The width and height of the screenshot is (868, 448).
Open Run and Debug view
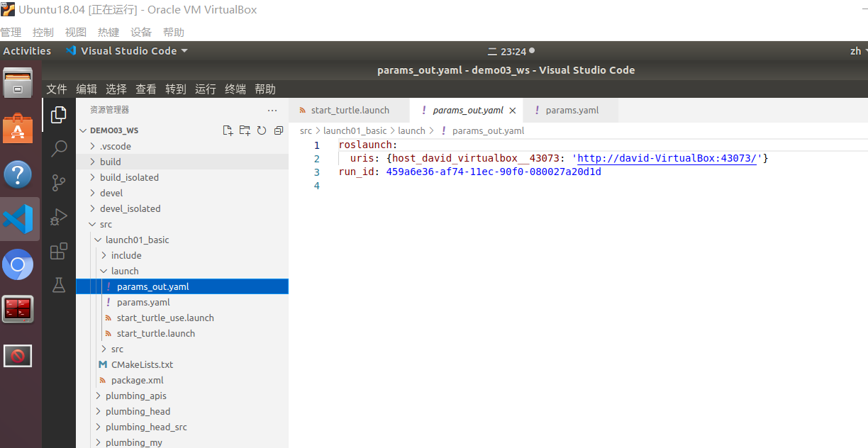59,217
